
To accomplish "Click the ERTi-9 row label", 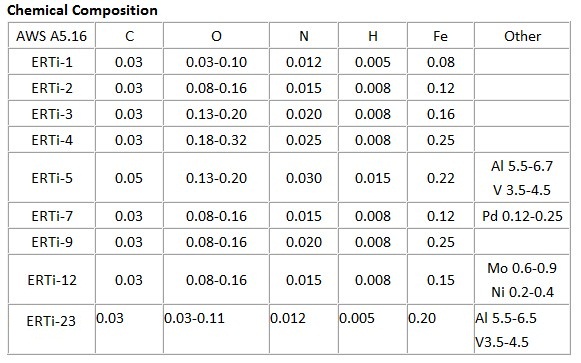I will point(52,242).
